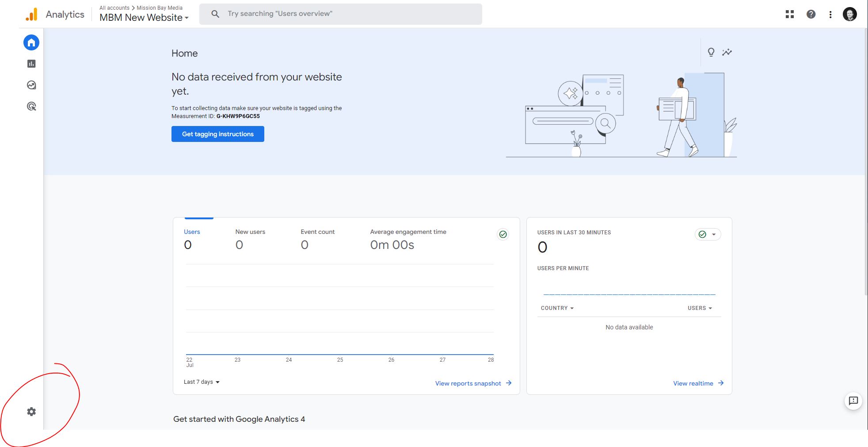The width and height of the screenshot is (868, 447).
Task: Open the COUNTRY dimension dropdown
Action: point(557,308)
